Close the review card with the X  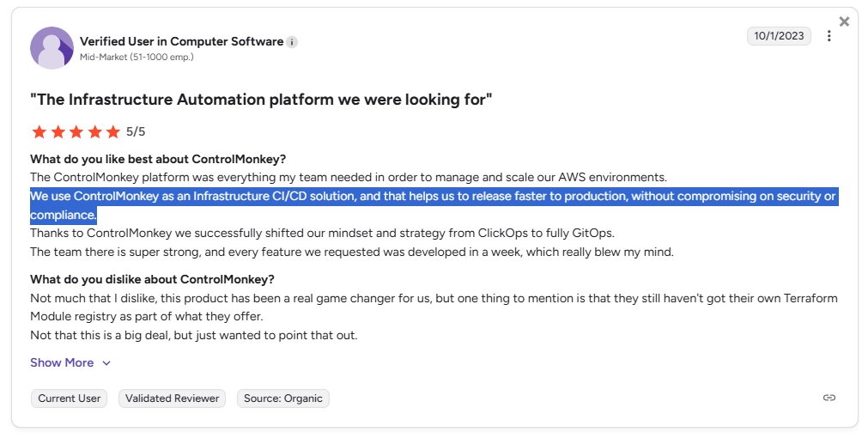point(844,21)
